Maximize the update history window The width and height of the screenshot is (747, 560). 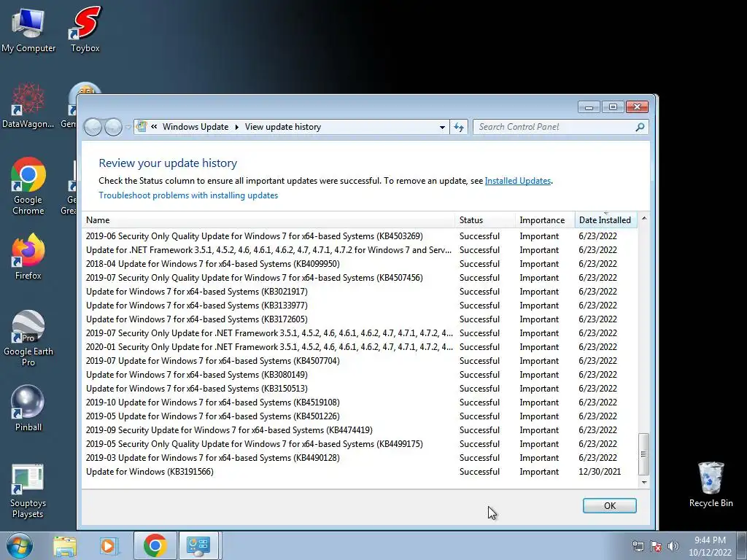613,107
